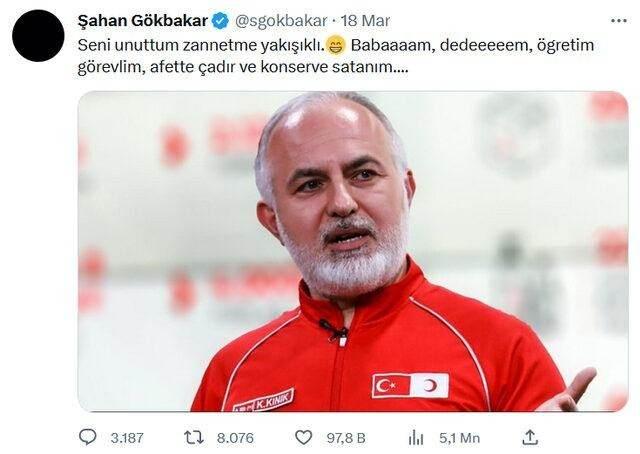
Task: Click the flag and crescent patch in photo
Action: (410, 385)
